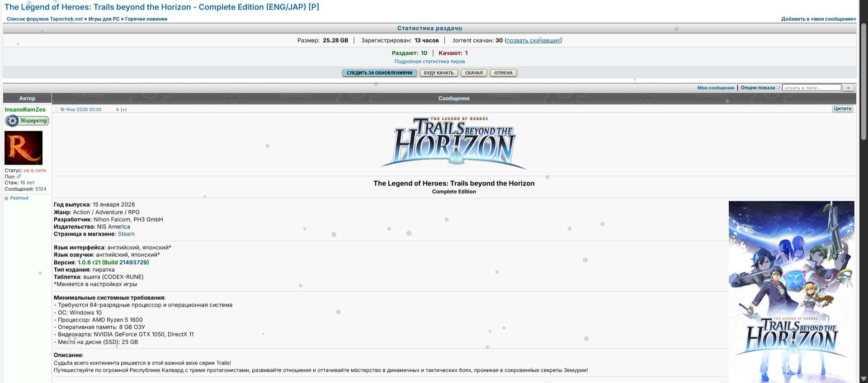Open Подробная статистика пиров link

429,61
